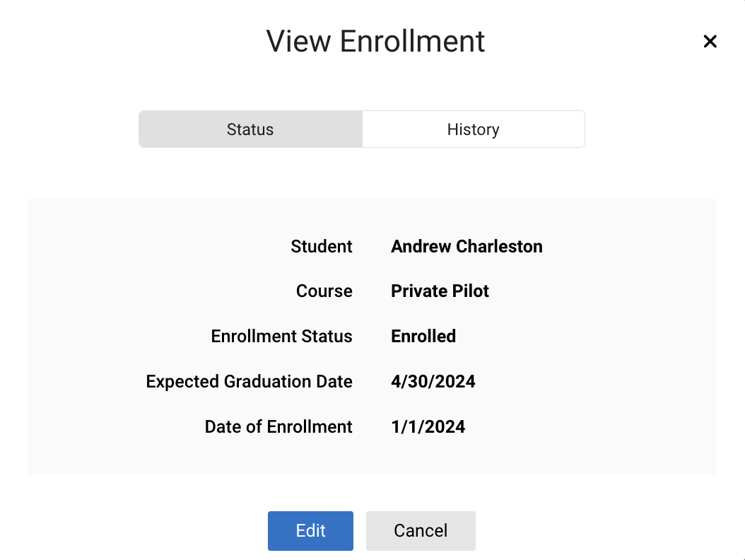
Task: Click the Private Pilot course value
Action: coord(440,291)
